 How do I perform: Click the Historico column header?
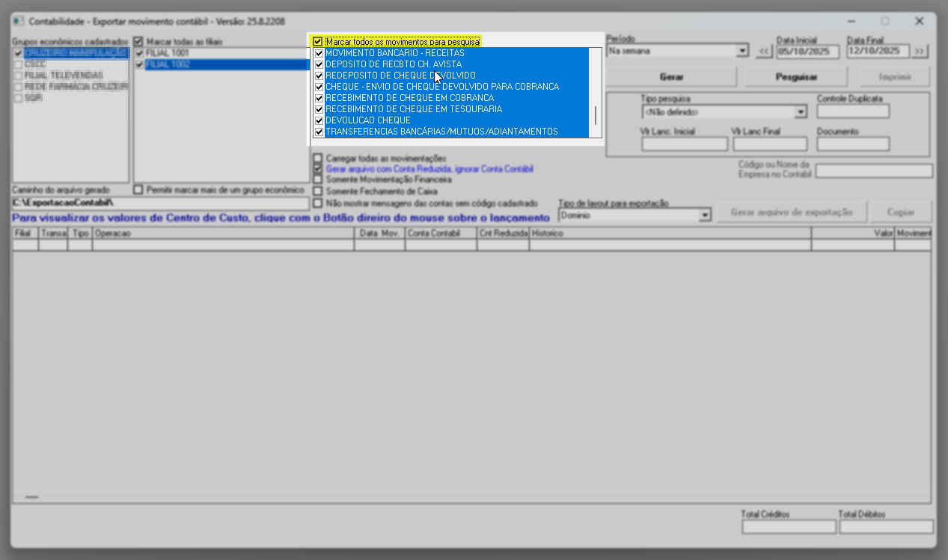click(x=670, y=233)
